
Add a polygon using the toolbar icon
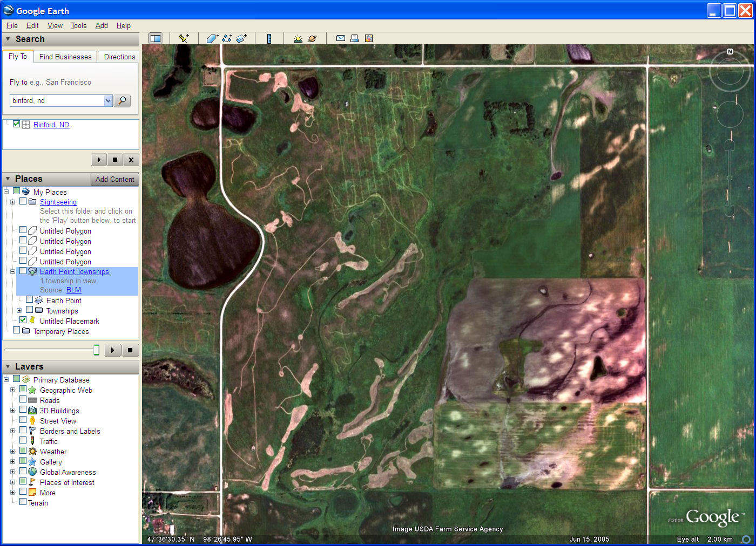212,38
